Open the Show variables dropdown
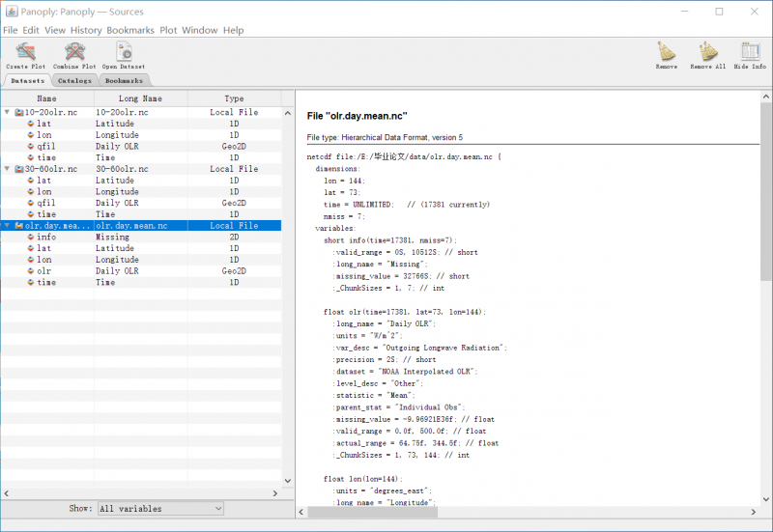Image resolution: width=773 pixels, height=532 pixels. tap(159, 508)
